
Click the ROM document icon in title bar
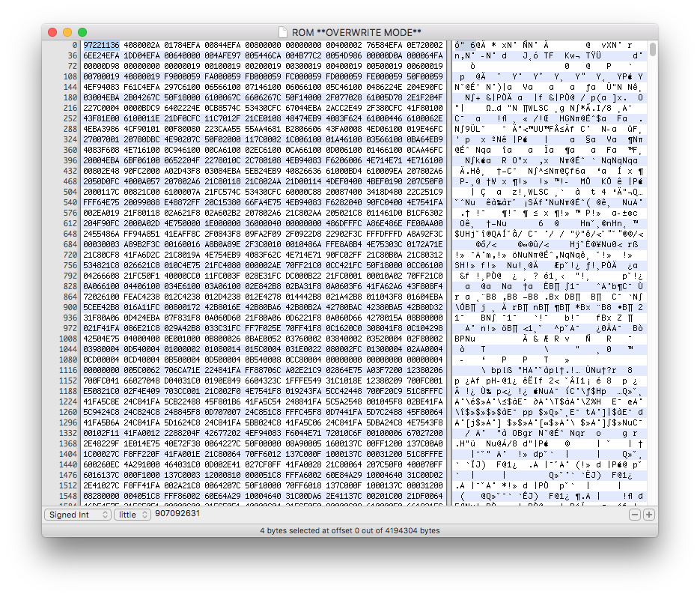click(x=282, y=32)
